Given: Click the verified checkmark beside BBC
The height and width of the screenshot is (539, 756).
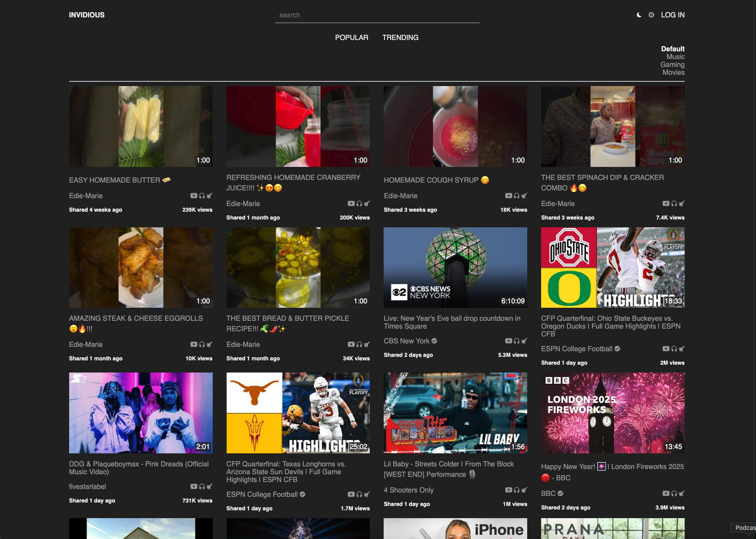Looking at the screenshot, I should (561, 493).
